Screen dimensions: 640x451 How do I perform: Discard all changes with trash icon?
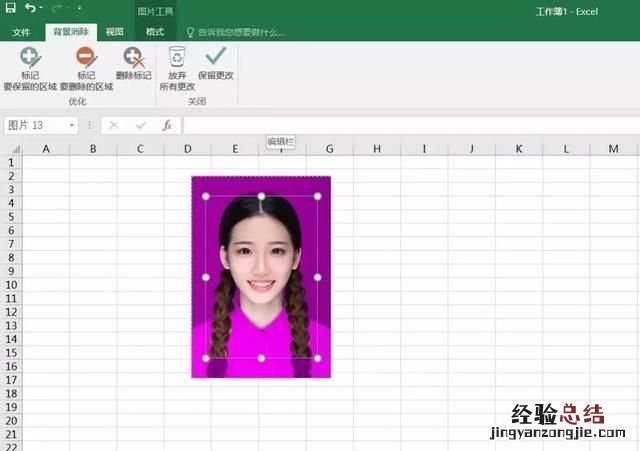tap(177, 58)
